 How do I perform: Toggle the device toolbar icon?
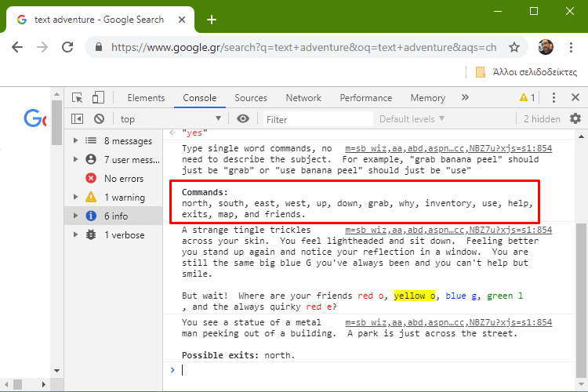98,98
